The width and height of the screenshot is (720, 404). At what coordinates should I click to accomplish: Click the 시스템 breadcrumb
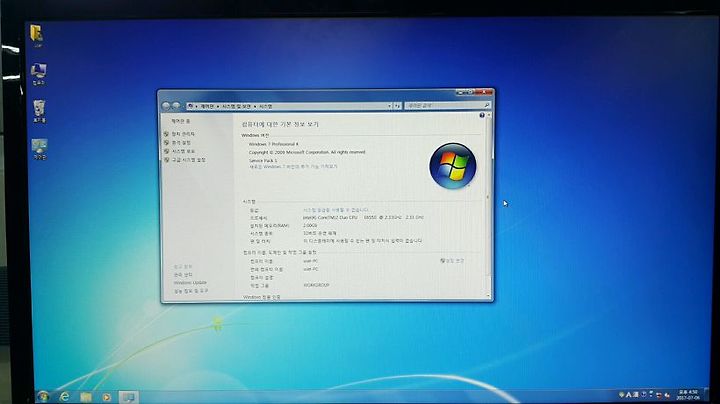[x=265, y=107]
